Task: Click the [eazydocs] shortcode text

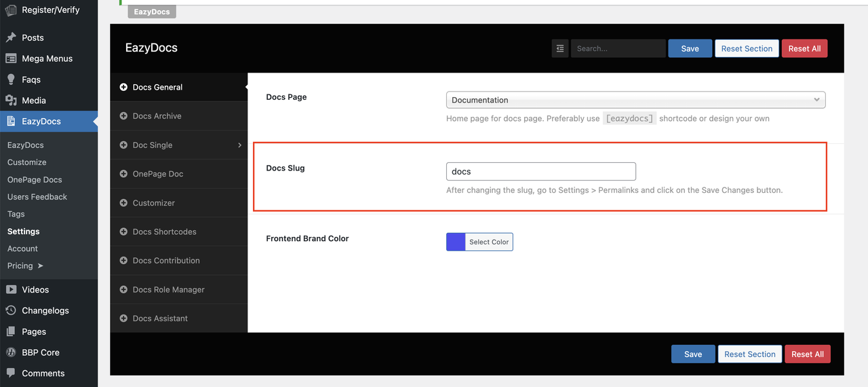Action: coord(629,118)
